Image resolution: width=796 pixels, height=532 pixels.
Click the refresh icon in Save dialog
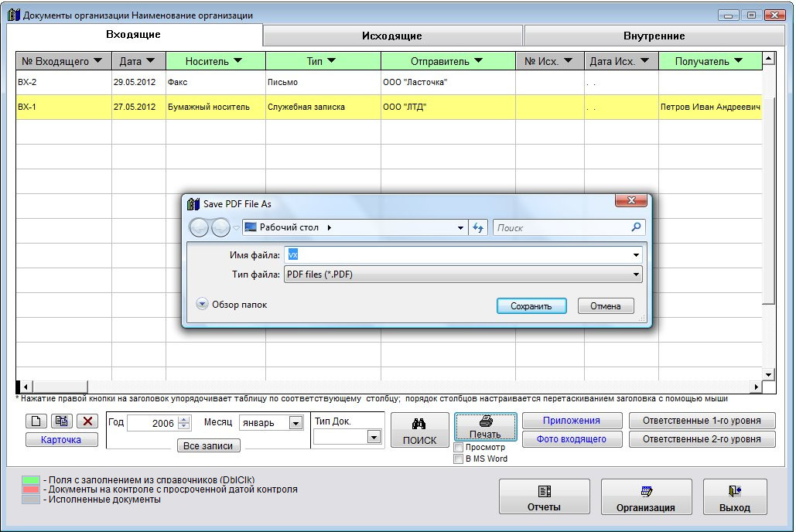(478, 227)
